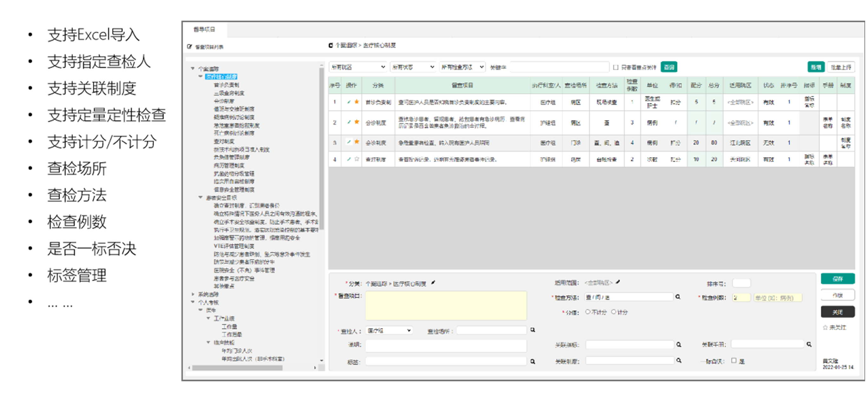
Task: Click pencil icon beside 适用范围 field
Action: [618, 282]
